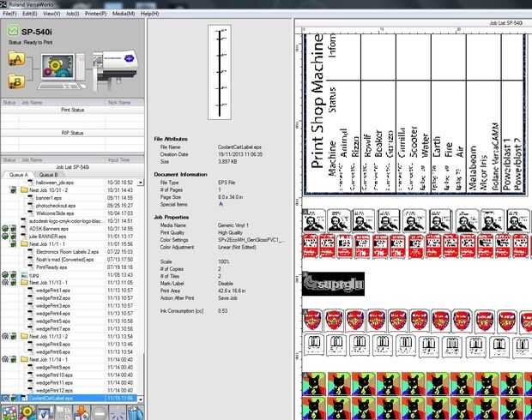Click the orange arrow print toolbar icon
The image size is (532, 420).
pyautogui.click(x=82, y=412)
